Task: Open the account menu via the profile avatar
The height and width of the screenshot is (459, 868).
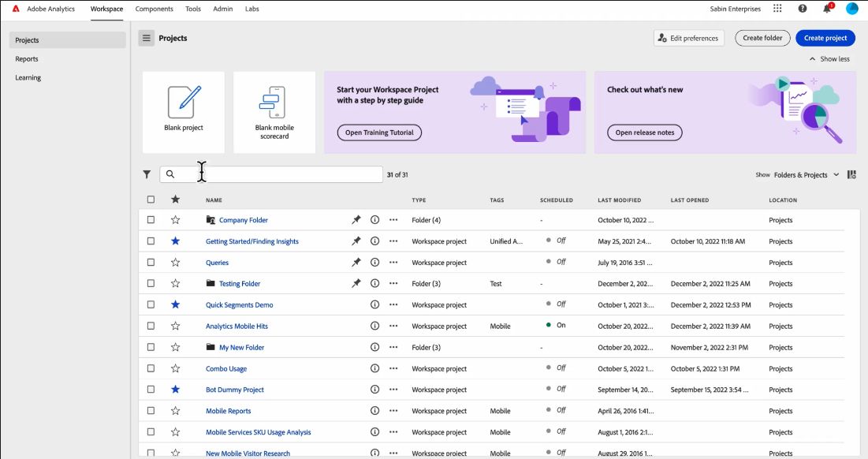Action: 851,9
